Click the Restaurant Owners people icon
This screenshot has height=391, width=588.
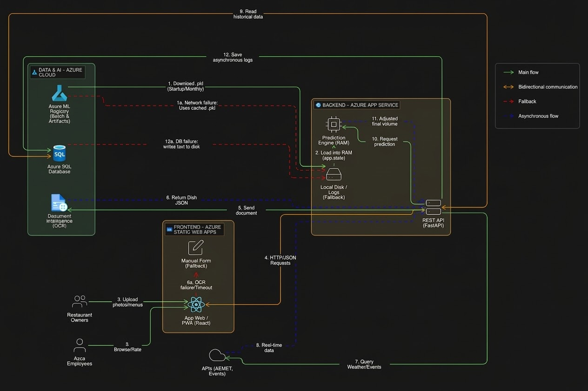point(80,302)
